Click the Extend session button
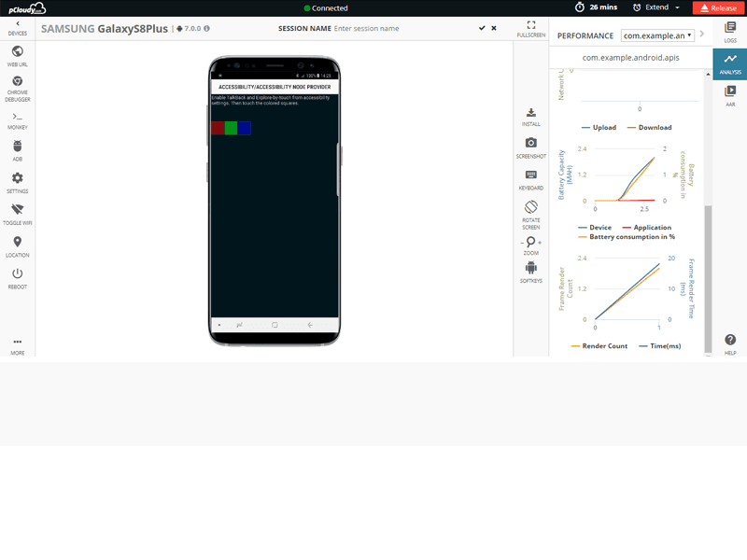Screen dimensions: 747x560 click(651, 7)
